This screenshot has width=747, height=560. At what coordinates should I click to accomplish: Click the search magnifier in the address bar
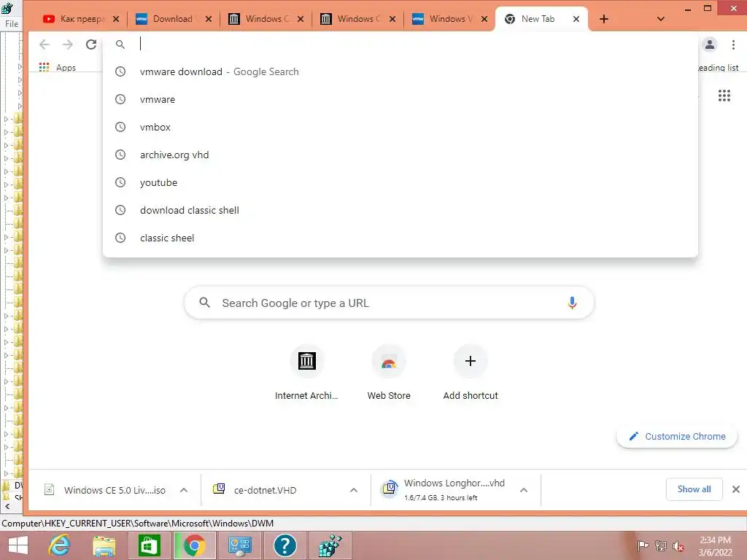tap(120, 44)
